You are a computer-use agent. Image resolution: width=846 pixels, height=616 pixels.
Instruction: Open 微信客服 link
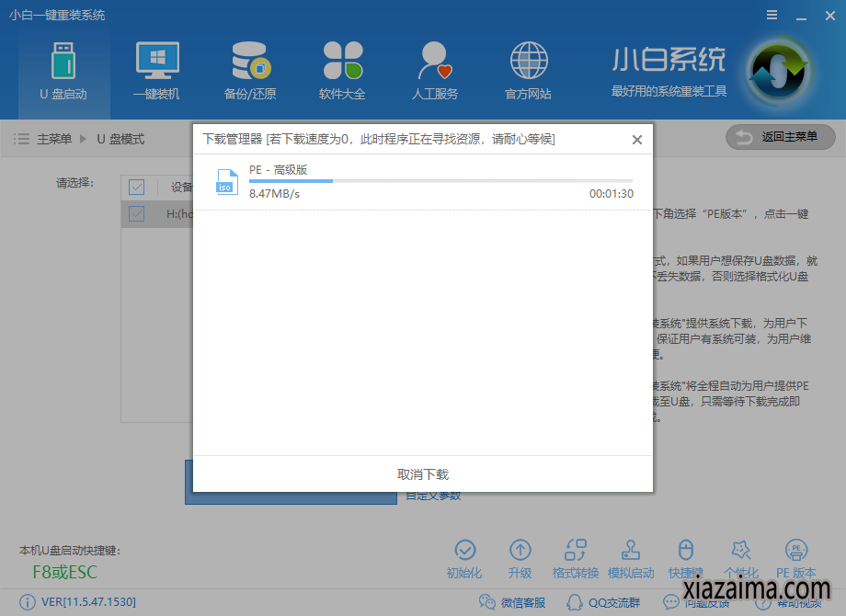[512, 602]
